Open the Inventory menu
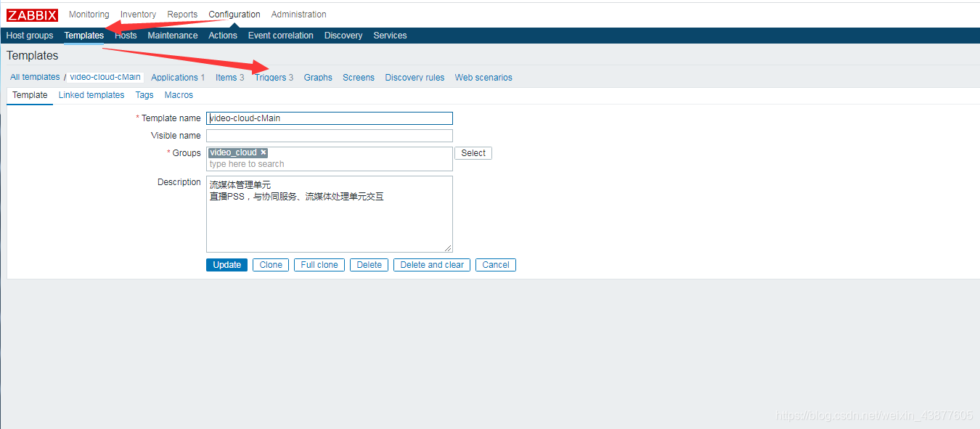 [138, 15]
